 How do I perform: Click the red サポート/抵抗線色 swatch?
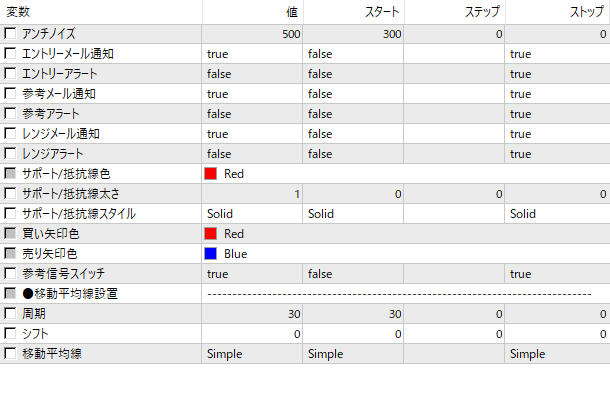(x=211, y=174)
